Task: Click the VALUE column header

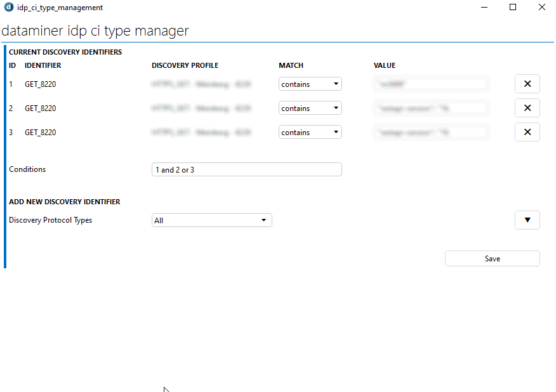Action: (385, 65)
